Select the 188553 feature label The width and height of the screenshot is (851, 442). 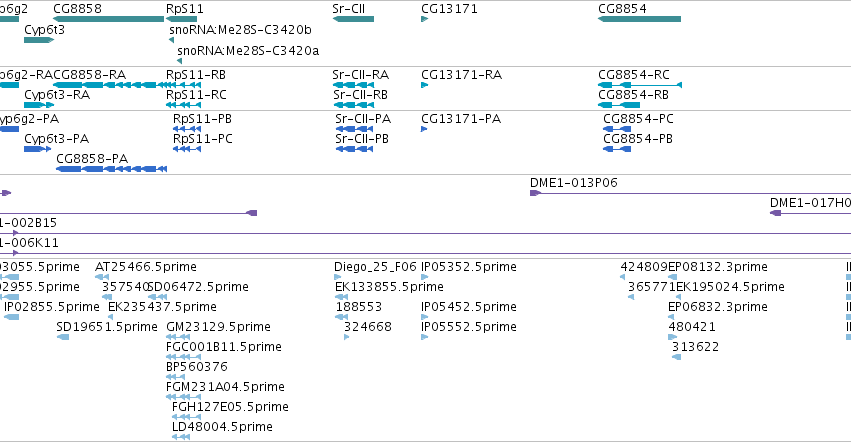[359, 306]
